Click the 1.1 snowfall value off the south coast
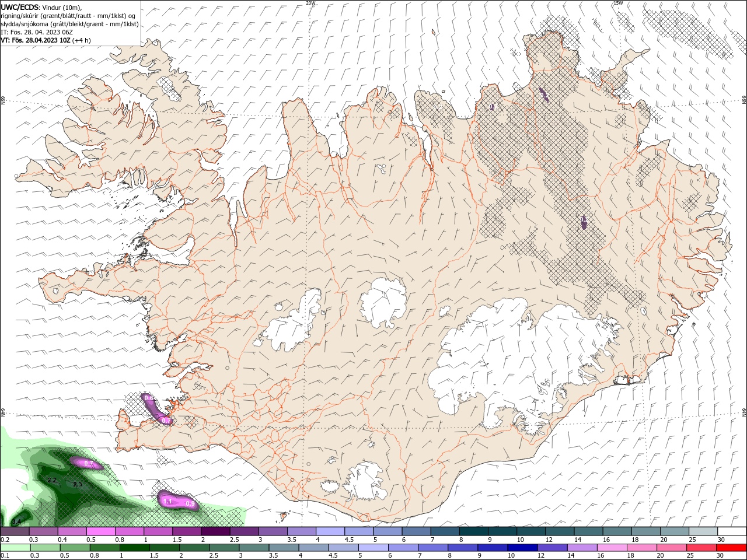 [167, 501]
